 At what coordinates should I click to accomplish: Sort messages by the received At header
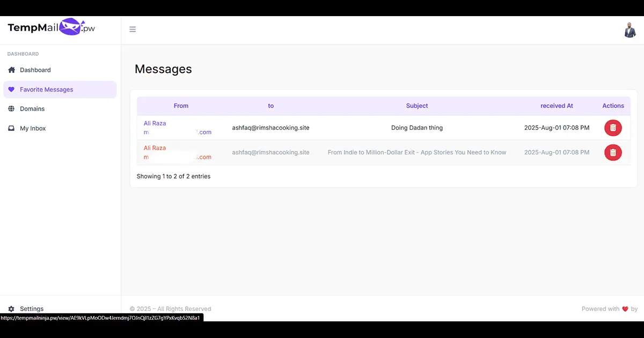[557, 106]
